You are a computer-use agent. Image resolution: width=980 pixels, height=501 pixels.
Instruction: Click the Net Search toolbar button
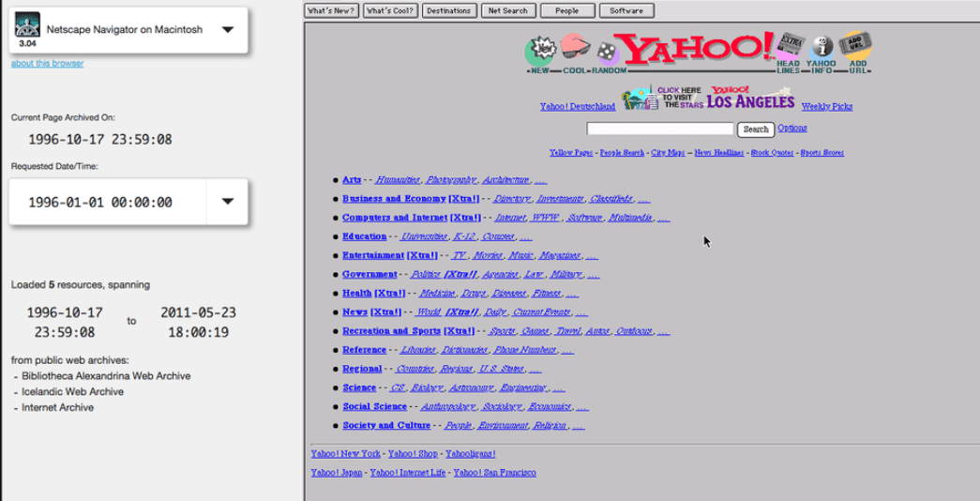click(x=508, y=10)
